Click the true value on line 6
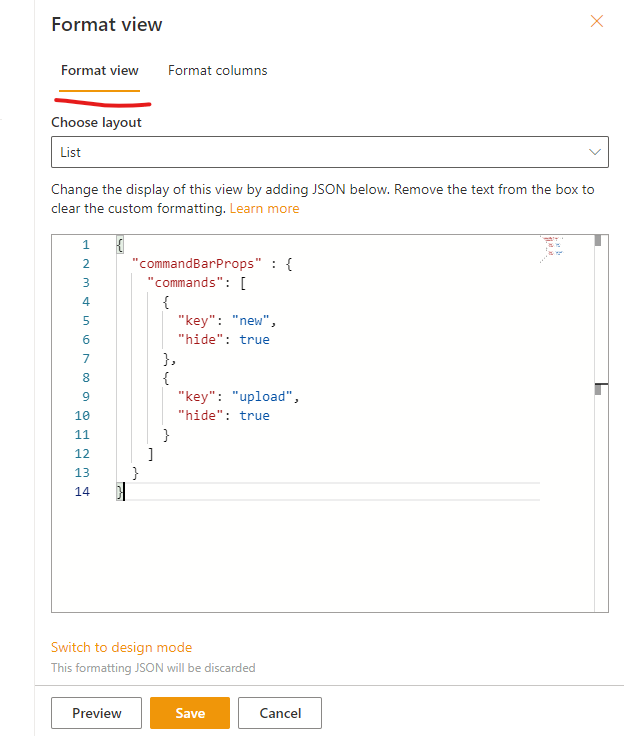624x736 pixels. point(254,339)
